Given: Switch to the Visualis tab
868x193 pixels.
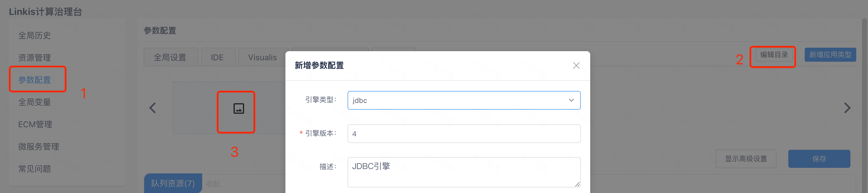Looking at the screenshot, I should 263,57.
